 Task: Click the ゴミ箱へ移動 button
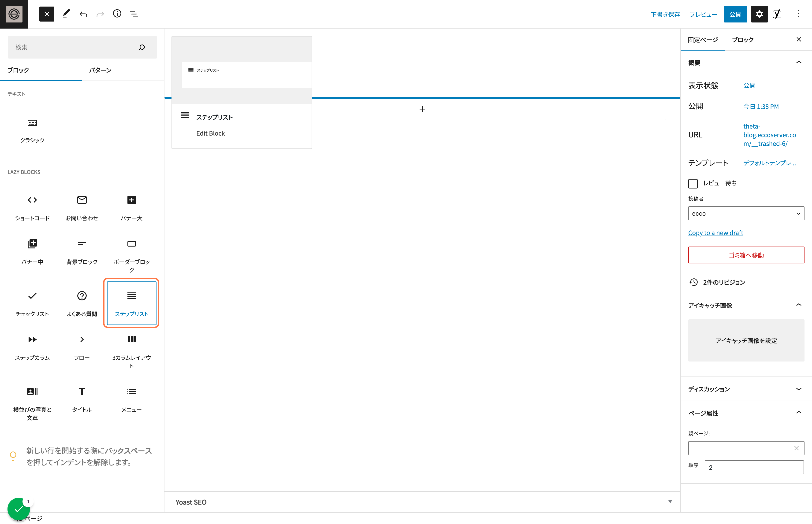click(746, 255)
